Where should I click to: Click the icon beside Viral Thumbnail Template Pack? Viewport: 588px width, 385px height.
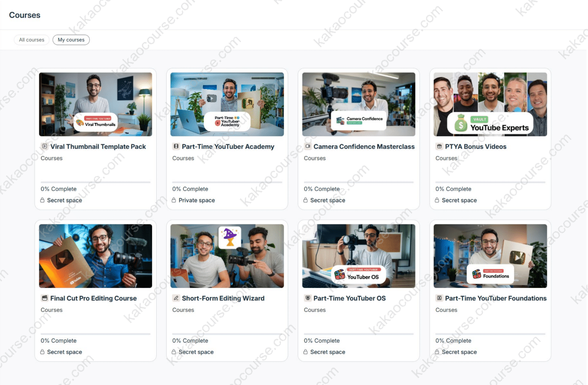pos(44,146)
